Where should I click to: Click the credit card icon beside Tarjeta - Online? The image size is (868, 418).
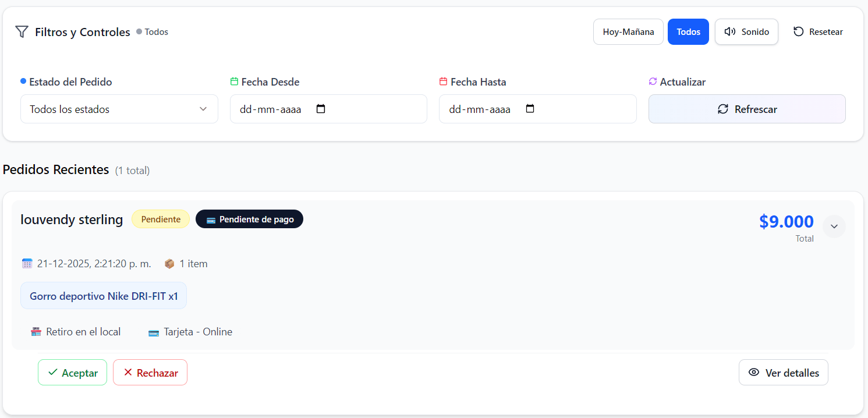(154, 332)
